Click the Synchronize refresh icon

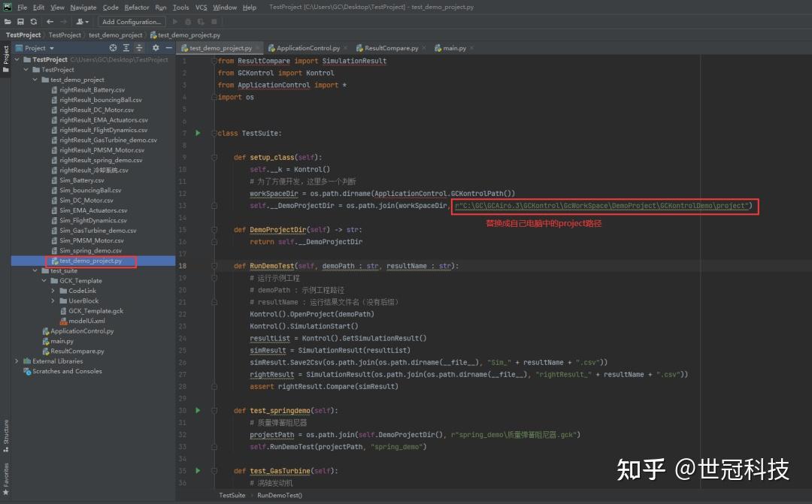[x=33, y=21]
